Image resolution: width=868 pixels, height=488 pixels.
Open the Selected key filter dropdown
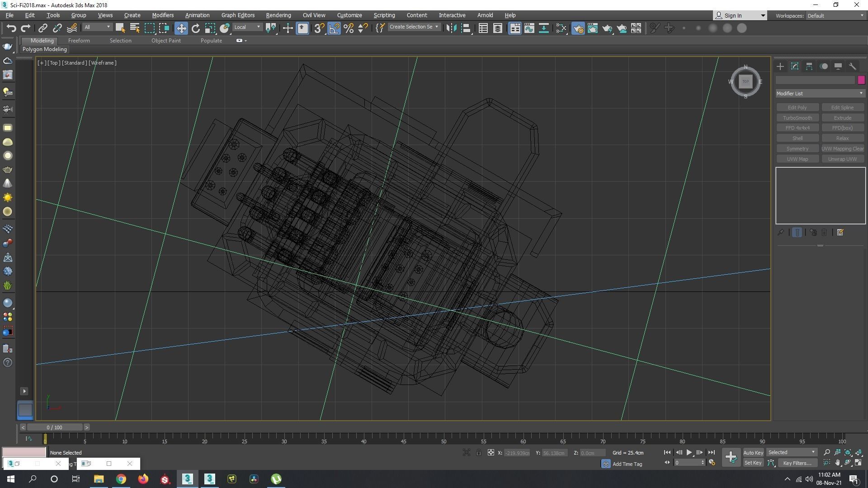pos(791,452)
